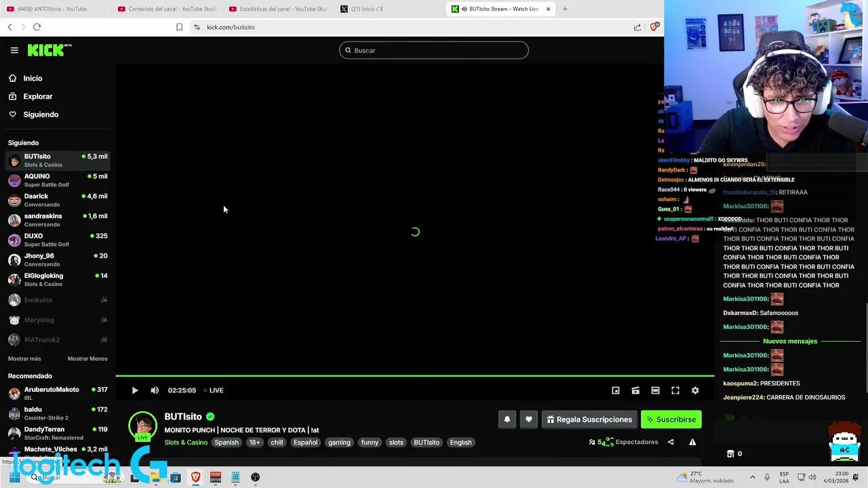Enter fullscreen mode
Screen dimensions: 868x488
click(x=675, y=390)
